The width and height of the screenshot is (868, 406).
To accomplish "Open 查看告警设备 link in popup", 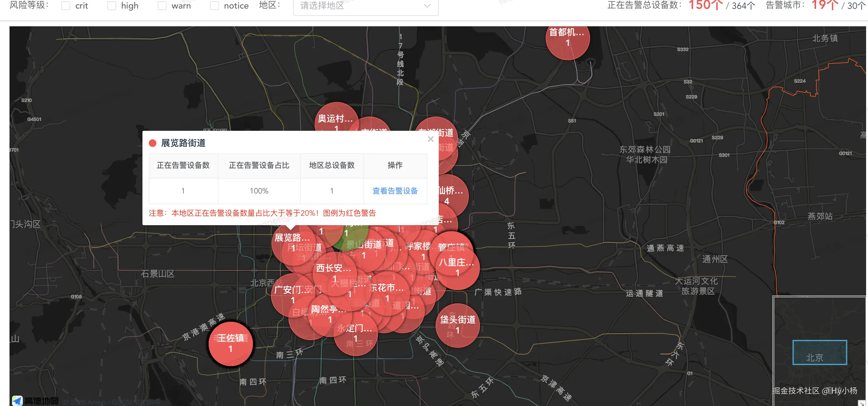I will [395, 191].
